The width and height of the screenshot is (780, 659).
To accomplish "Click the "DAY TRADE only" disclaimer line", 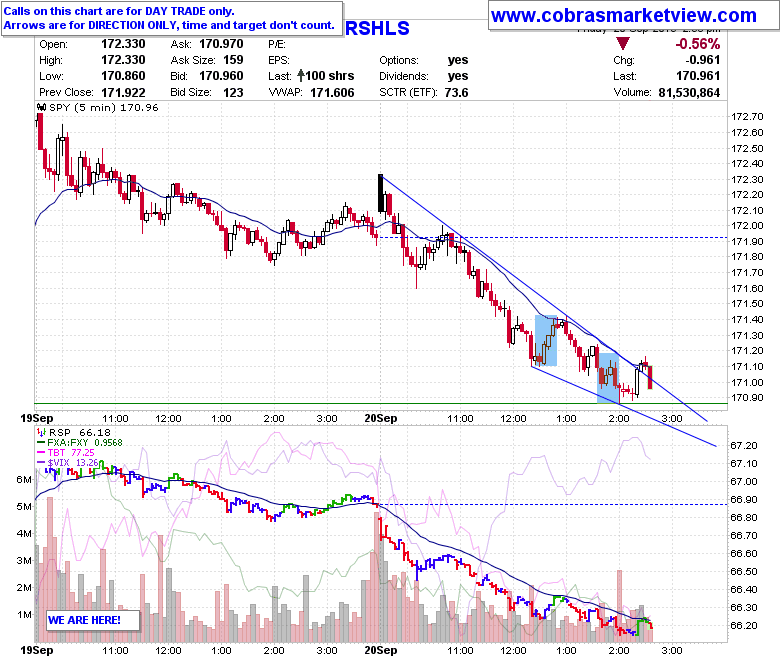I will click(119, 11).
